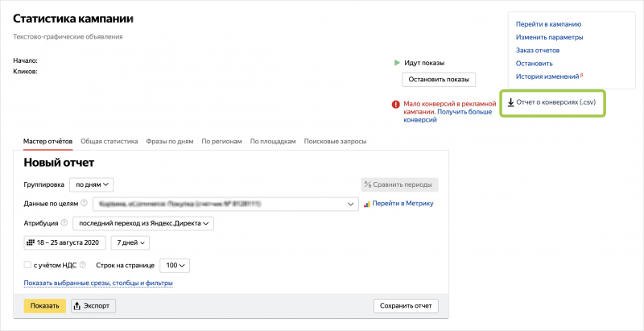This screenshot has height=331, width=644.
Task: Click the Metrica chart icon
Action: click(x=366, y=204)
